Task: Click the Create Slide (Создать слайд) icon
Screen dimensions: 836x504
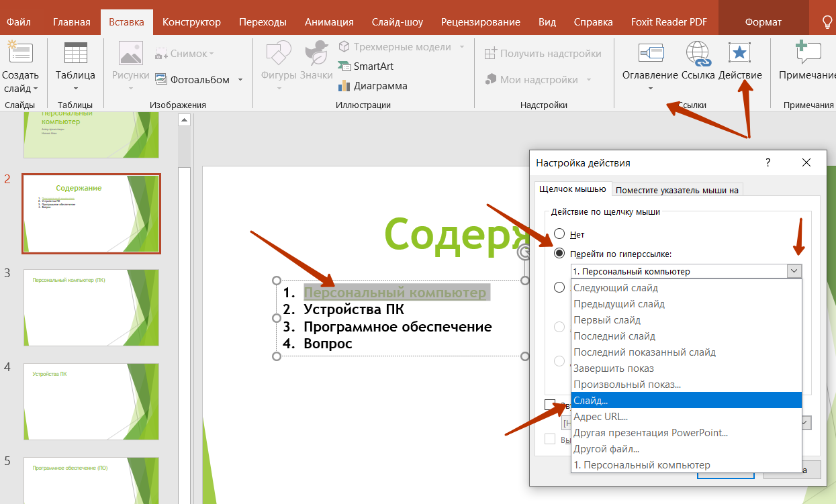Action: 20,52
